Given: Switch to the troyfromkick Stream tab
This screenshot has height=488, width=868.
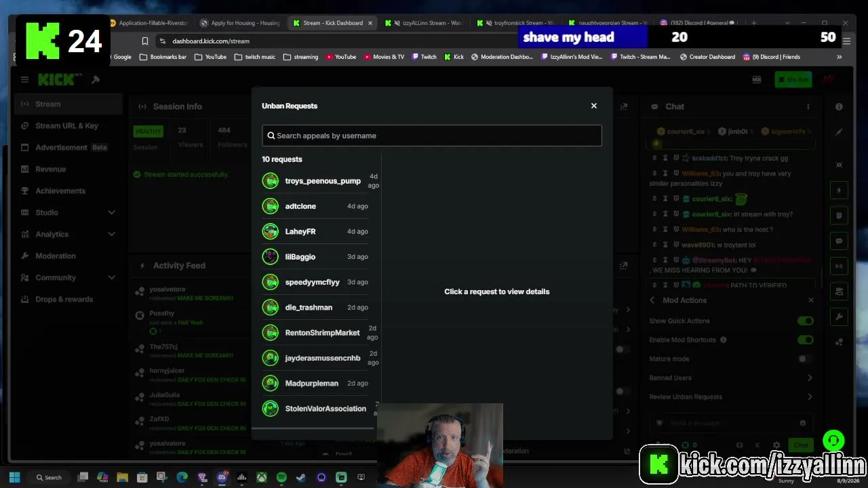Looking at the screenshot, I should (517, 23).
